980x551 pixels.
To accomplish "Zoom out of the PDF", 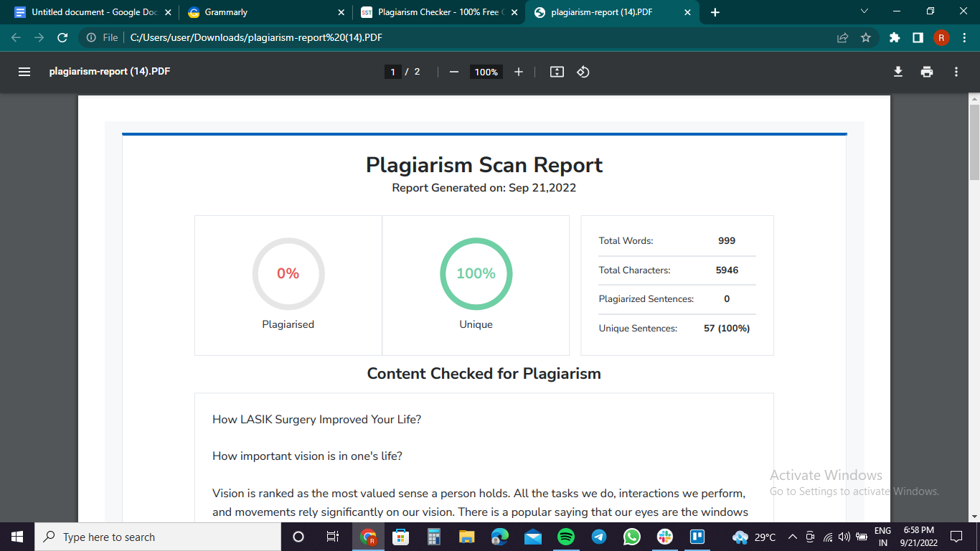I will tap(453, 72).
